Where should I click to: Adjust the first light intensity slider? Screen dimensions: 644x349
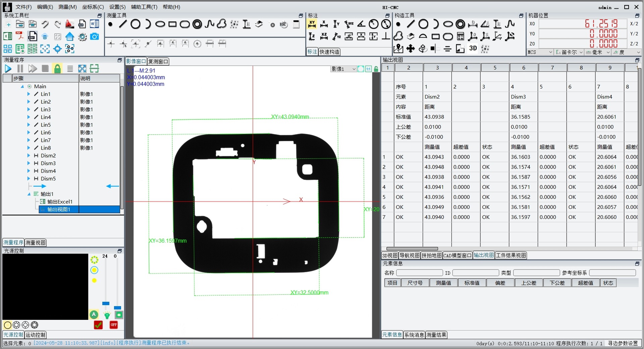tap(106, 303)
